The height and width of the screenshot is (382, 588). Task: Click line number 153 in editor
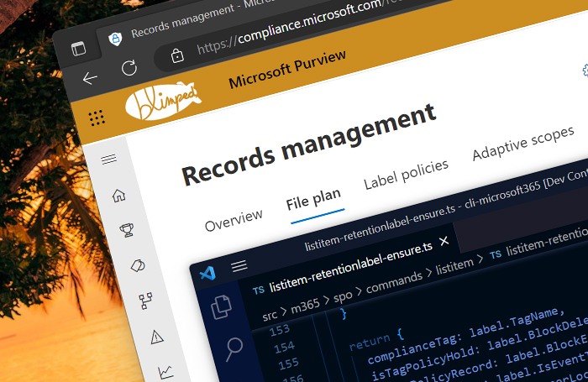coord(280,330)
